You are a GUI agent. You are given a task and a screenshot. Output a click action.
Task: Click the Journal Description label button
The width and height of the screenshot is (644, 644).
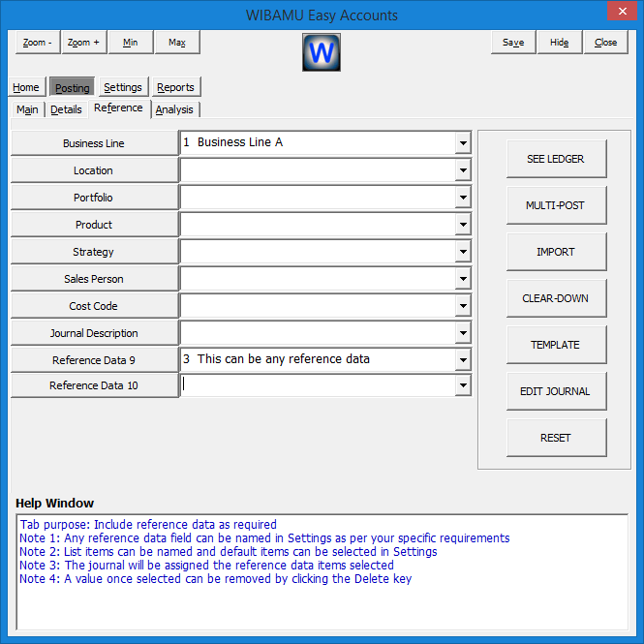tap(94, 333)
